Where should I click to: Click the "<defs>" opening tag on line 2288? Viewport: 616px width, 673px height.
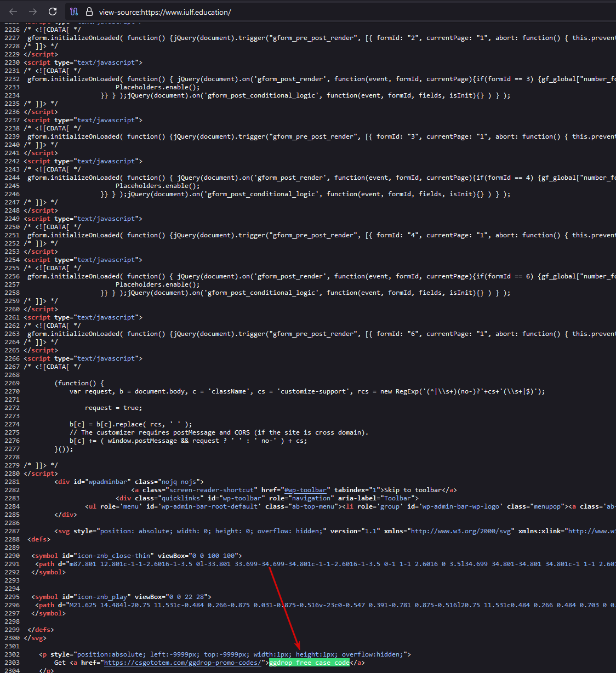(39, 539)
